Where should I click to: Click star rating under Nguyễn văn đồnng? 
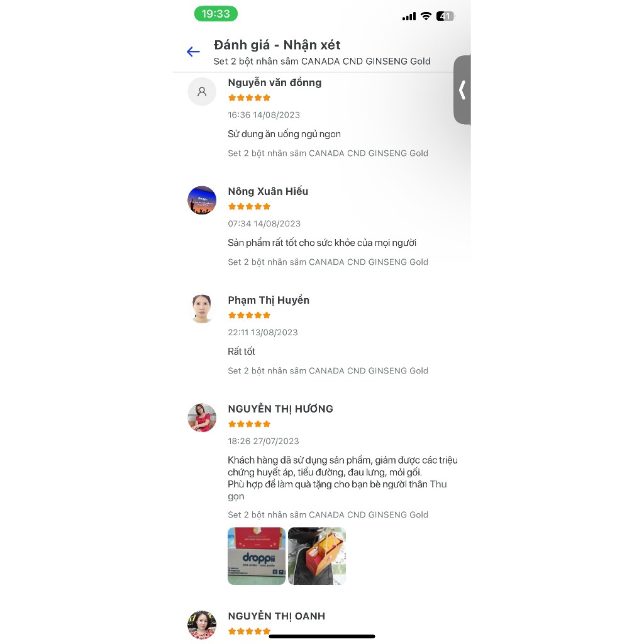pyautogui.click(x=249, y=97)
